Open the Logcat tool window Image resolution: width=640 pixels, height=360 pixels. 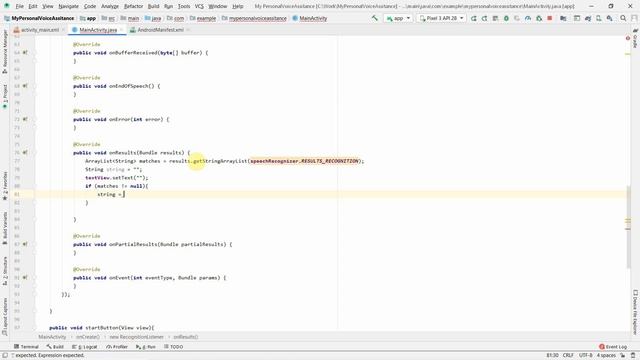[84, 347]
